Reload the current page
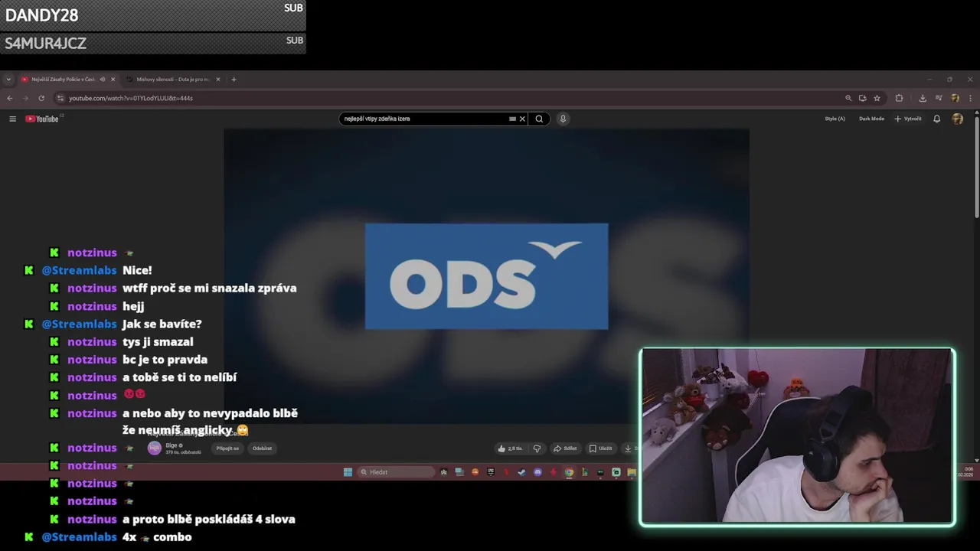 [41, 98]
